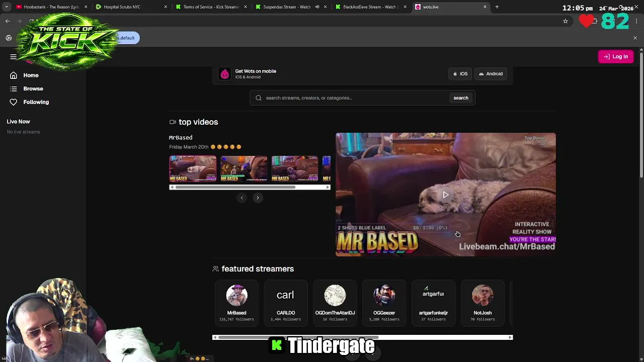Click the browser back arrow
644x362 pixels.
[x=8, y=21]
